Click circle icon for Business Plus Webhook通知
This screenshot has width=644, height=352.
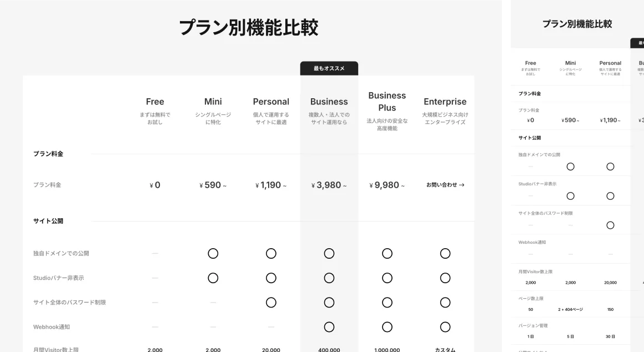387,327
